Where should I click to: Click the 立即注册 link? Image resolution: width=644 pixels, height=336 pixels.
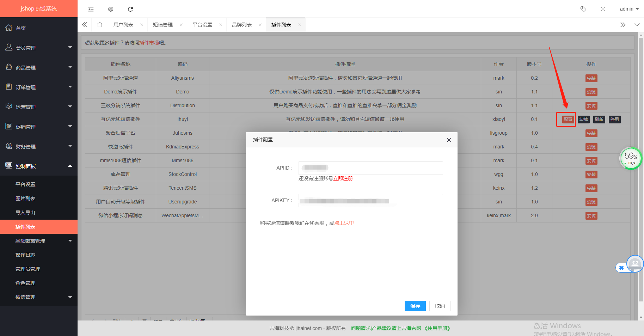343,178
